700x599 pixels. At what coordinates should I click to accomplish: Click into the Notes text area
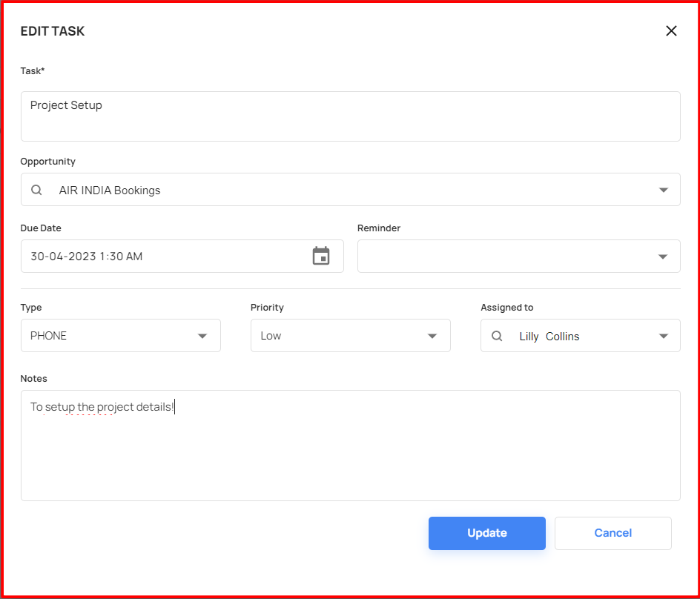[x=351, y=446]
